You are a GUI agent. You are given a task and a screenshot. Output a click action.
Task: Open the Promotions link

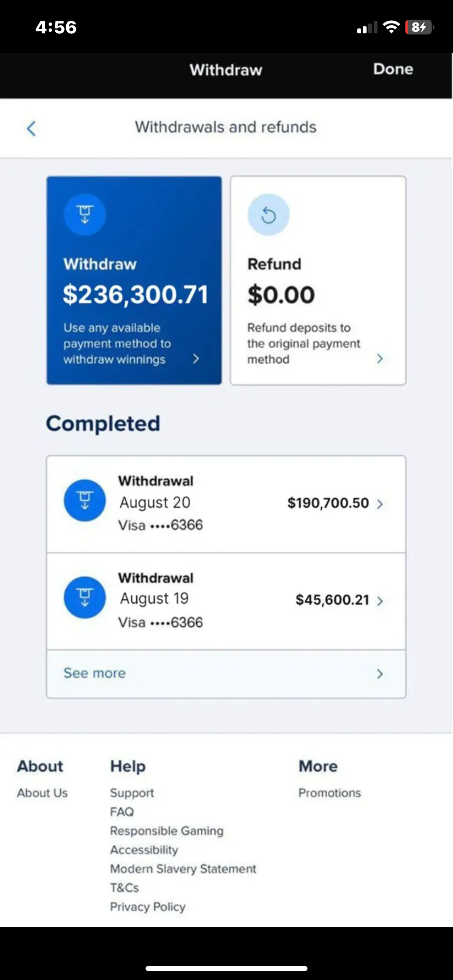[x=329, y=793]
